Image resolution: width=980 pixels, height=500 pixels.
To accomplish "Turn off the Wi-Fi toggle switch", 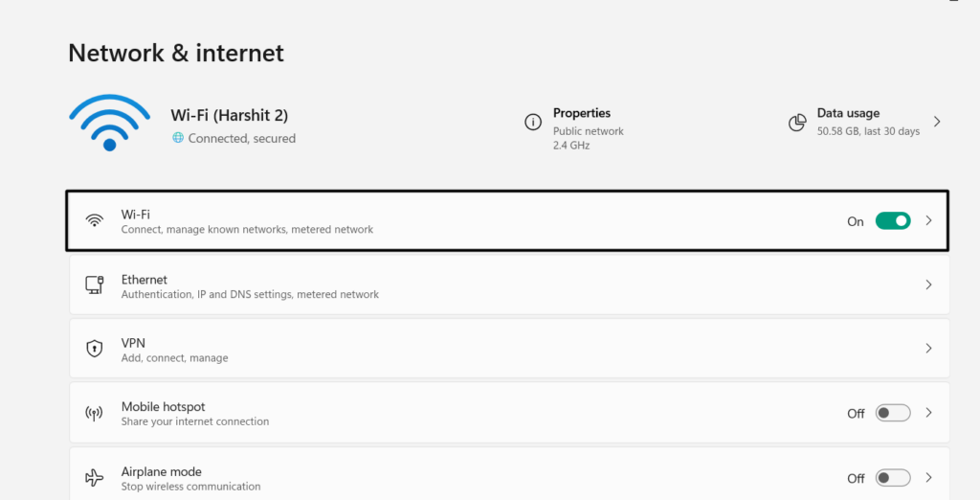I will pos(892,221).
